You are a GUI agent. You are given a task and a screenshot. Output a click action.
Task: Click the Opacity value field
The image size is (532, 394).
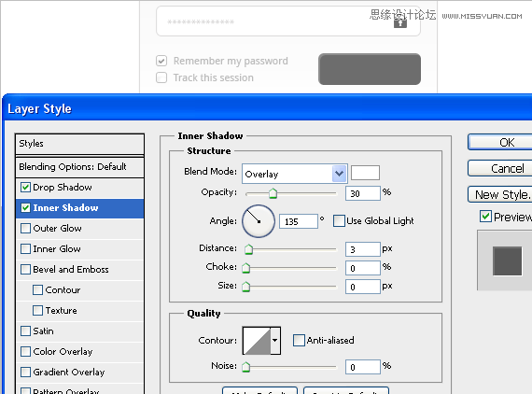point(363,193)
